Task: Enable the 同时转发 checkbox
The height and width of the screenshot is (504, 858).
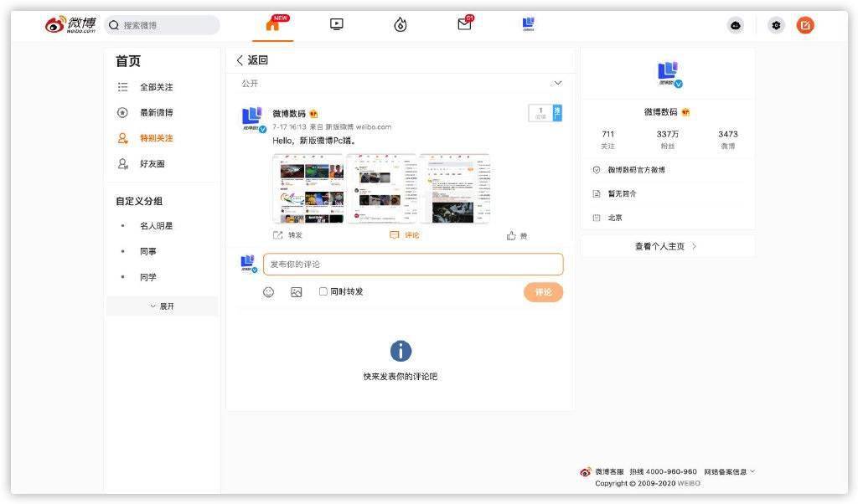Action: point(323,291)
